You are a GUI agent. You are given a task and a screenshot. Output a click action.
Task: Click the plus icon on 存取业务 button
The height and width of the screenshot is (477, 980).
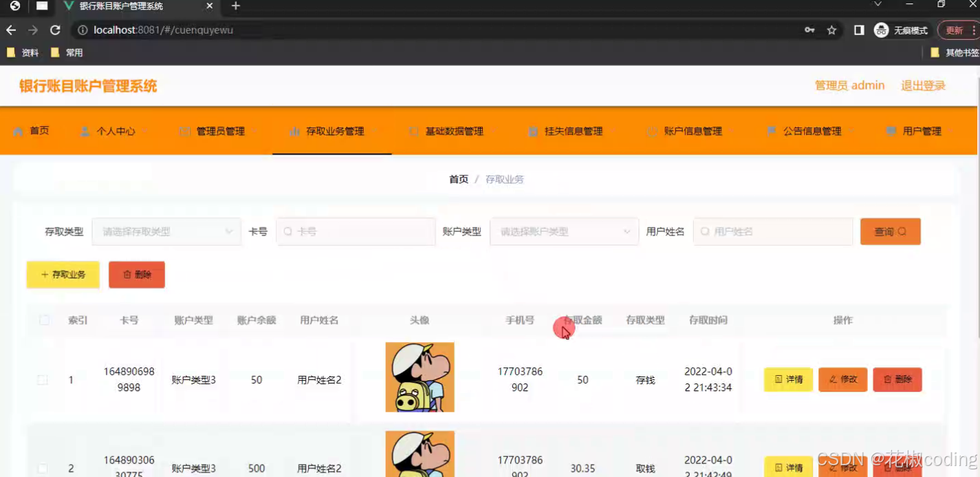point(45,274)
